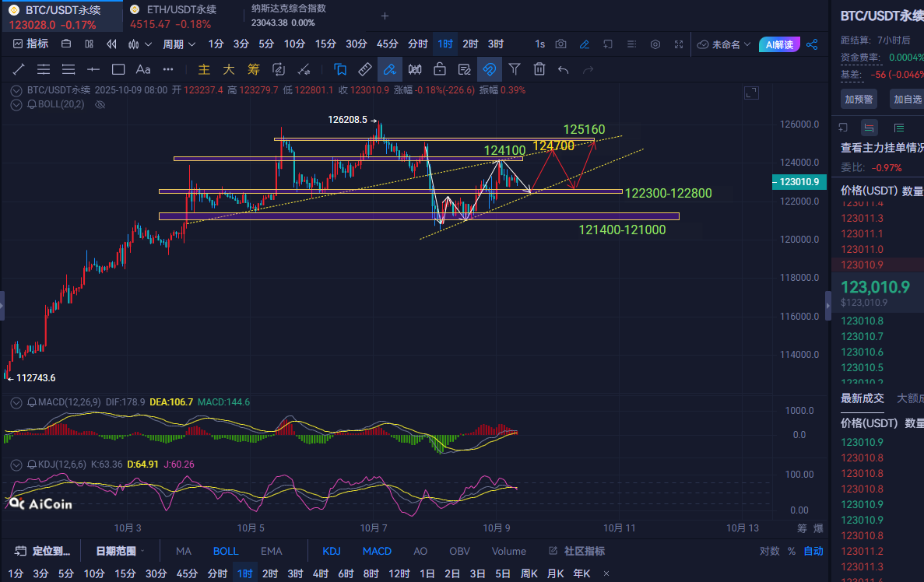Open the 定位到 go-to-date control
Screen dimensions: 924x582
tap(44, 551)
